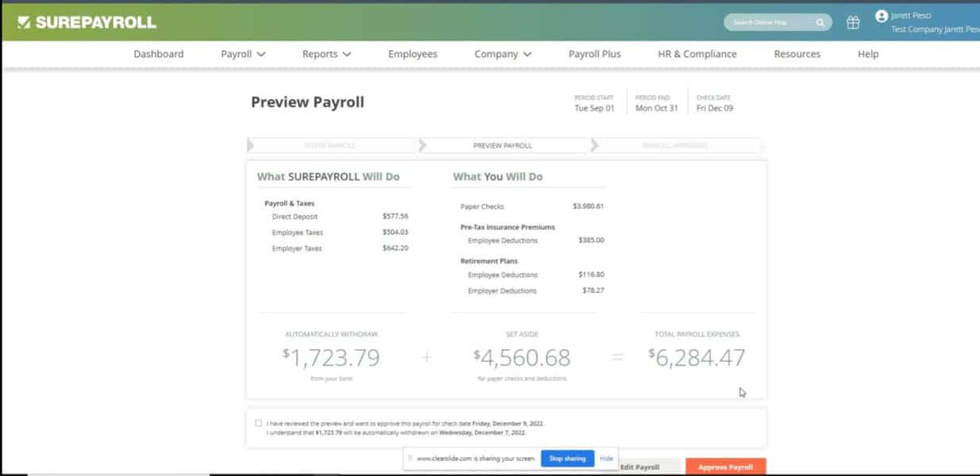Open the Payroll Plus section

click(x=594, y=54)
